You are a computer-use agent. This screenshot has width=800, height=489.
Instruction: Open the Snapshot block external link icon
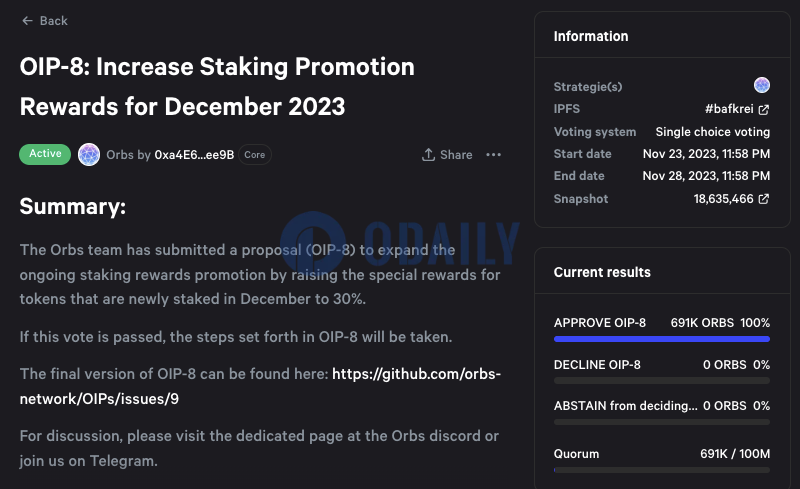click(x=764, y=199)
